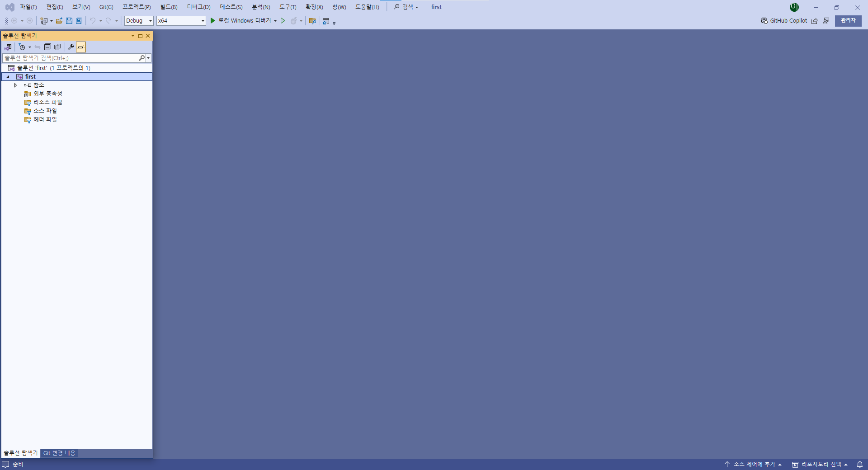The width and height of the screenshot is (868, 470).
Task: Open the x64 platform dropdown
Action: [181, 21]
